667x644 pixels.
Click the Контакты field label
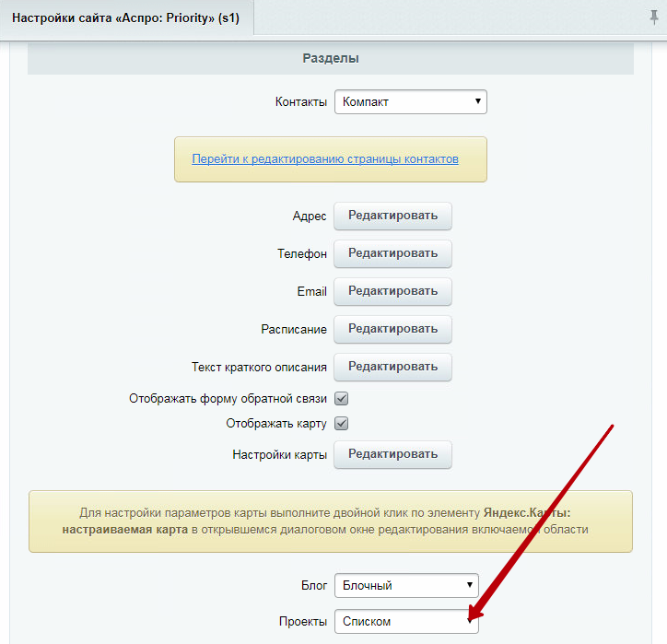pos(300,102)
